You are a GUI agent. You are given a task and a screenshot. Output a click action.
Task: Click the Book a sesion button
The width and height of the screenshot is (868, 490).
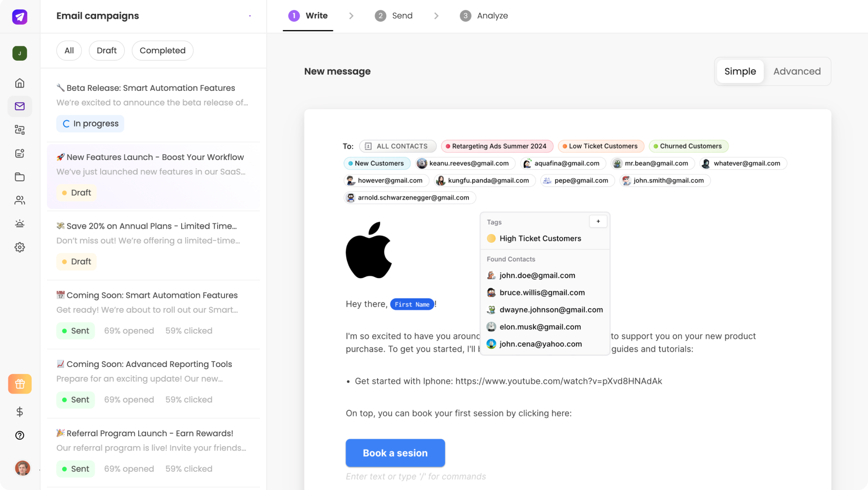click(x=395, y=453)
